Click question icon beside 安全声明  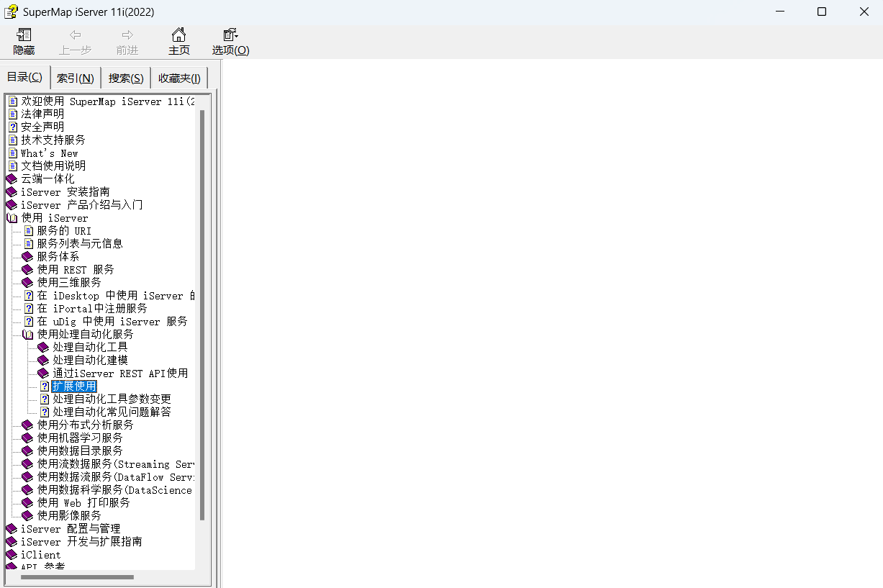pyautogui.click(x=12, y=127)
